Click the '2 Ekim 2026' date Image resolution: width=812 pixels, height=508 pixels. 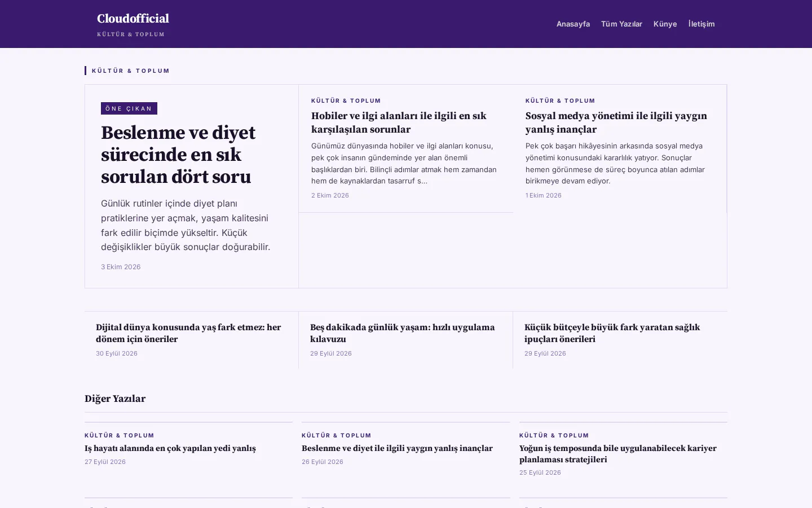(330, 195)
